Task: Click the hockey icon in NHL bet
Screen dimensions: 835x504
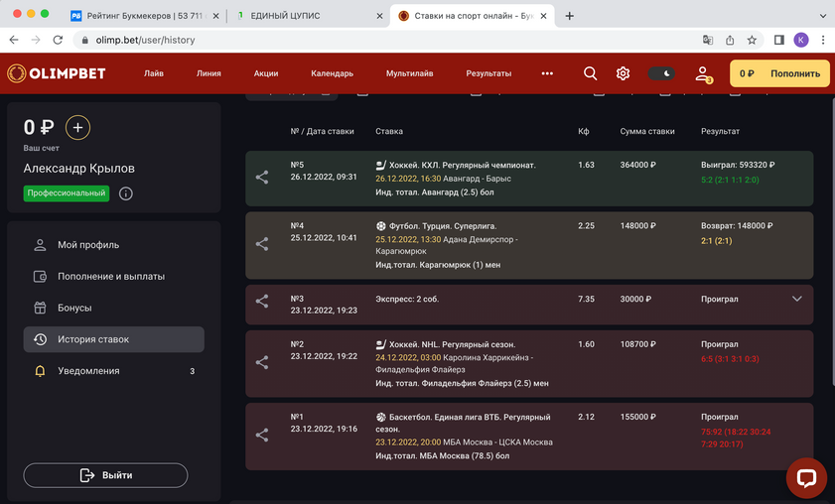Action: (380, 344)
